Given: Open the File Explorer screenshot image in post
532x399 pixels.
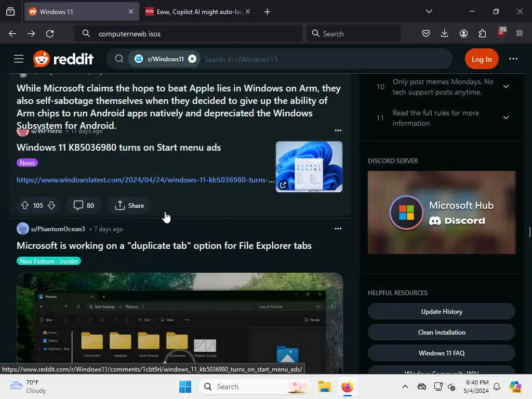Looking at the screenshot, I should pyautogui.click(x=180, y=323).
